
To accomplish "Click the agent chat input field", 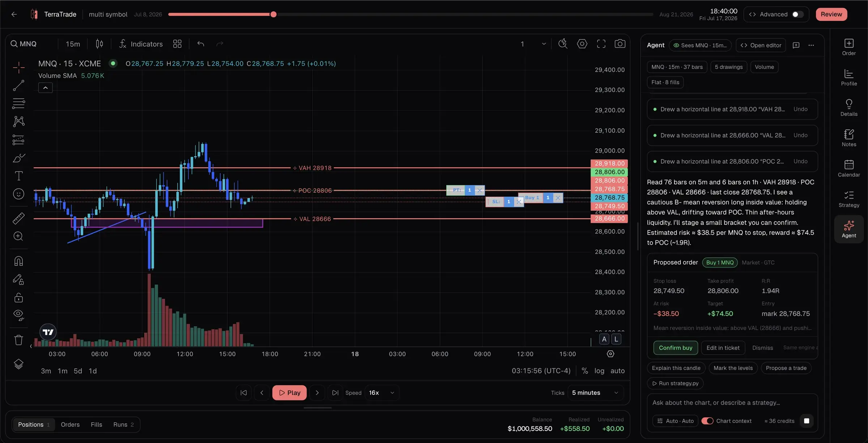I will click(732, 402).
